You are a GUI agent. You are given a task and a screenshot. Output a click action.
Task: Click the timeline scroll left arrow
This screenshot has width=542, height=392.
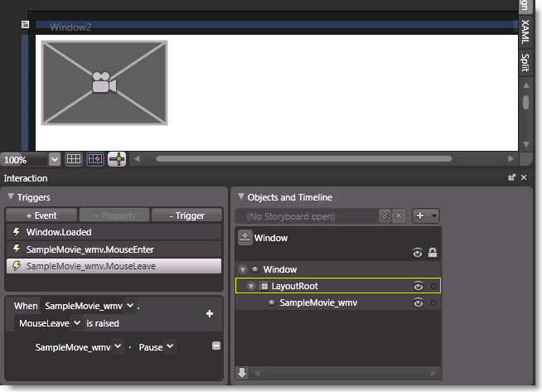257,373
